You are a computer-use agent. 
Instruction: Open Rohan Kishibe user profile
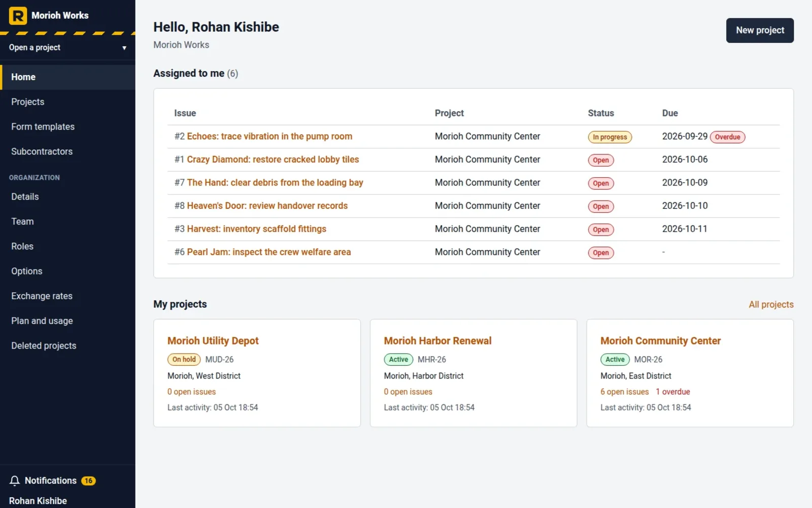tap(38, 501)
